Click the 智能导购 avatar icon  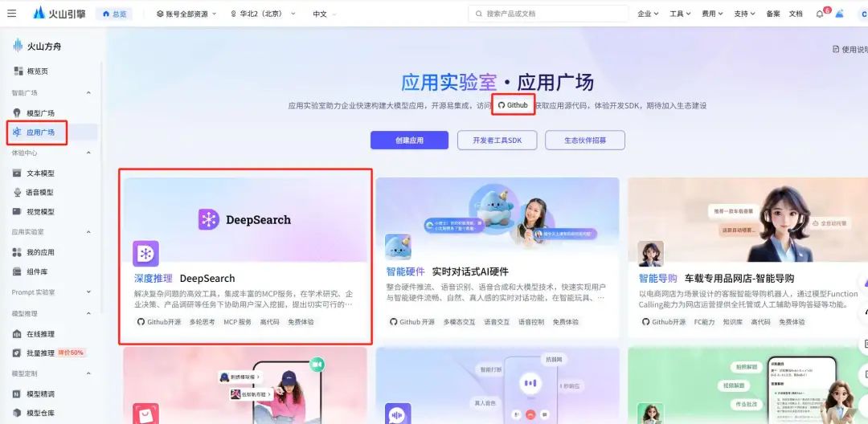pyautogui.click(x=650, y=254)
